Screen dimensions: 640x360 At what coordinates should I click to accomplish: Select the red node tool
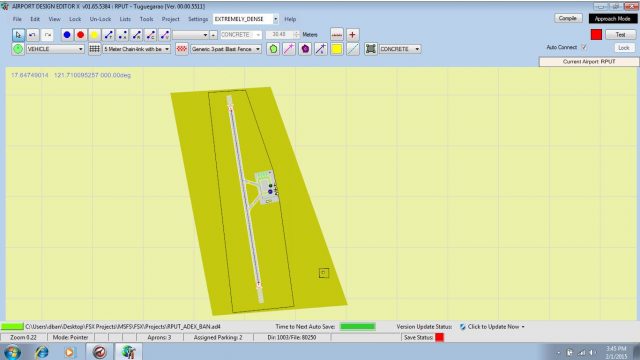[81, 35]
